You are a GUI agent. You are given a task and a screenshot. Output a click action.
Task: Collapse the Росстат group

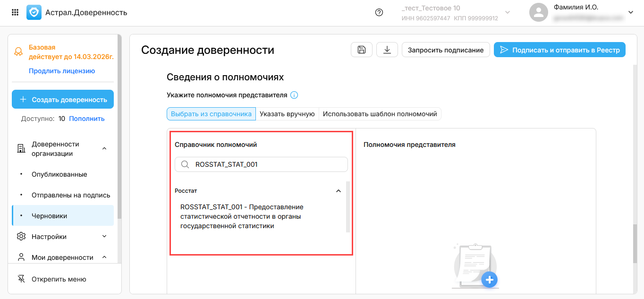point(338,191)
